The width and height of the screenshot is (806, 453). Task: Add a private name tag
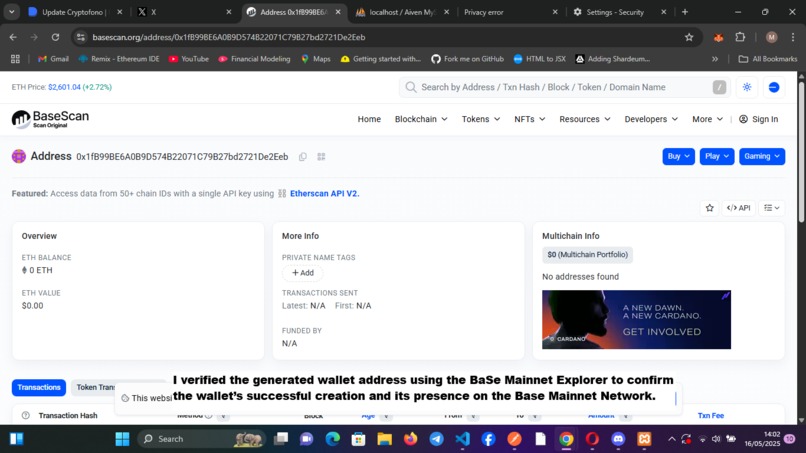[x=303, y=273]
